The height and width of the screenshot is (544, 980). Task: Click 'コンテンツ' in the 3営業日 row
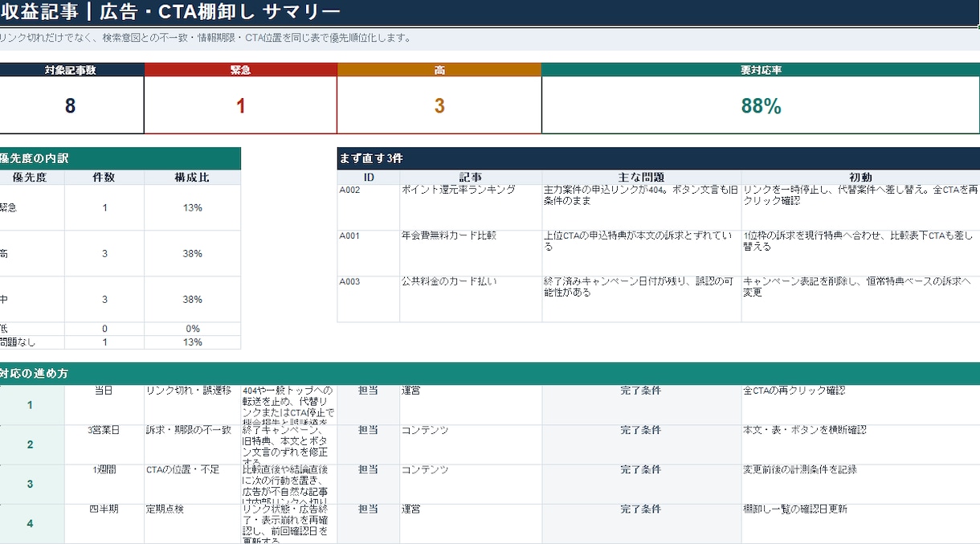pos(471,444)
